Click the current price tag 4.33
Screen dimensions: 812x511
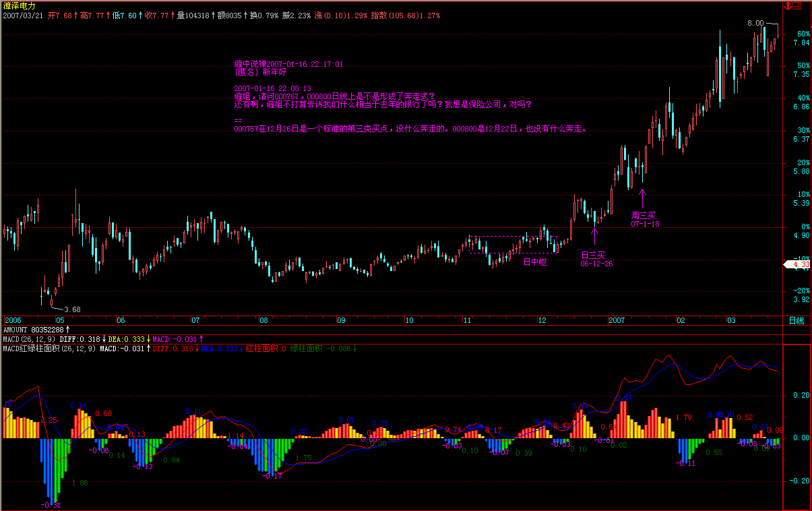(x=797, y=265)
